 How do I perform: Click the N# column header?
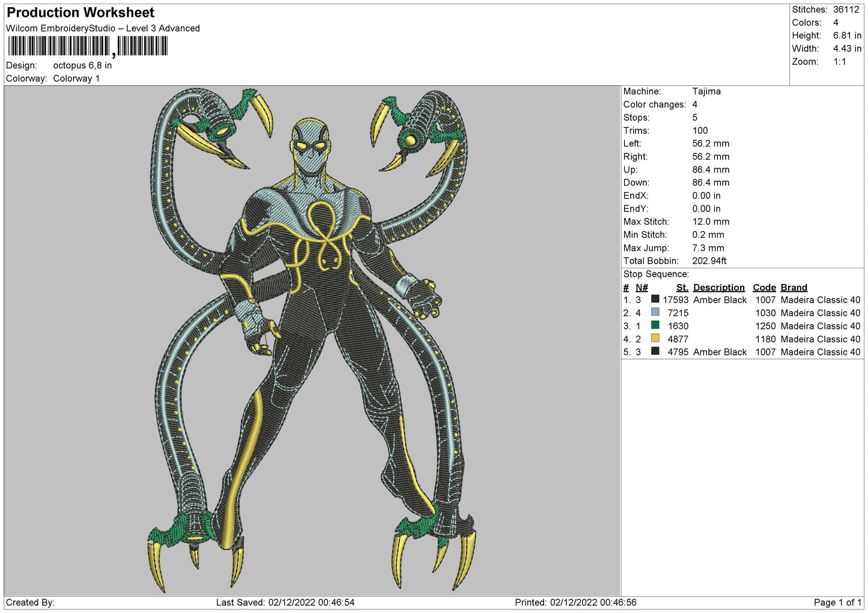click(x=642, y=288)
